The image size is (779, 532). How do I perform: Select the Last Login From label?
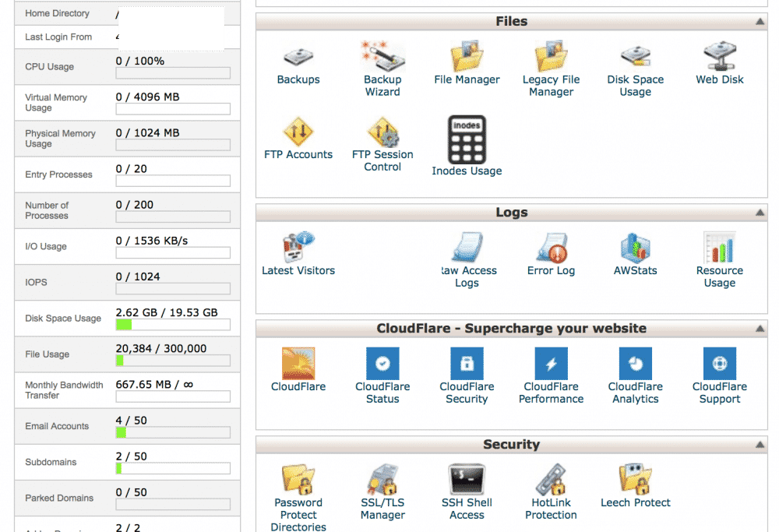(58, 37)
